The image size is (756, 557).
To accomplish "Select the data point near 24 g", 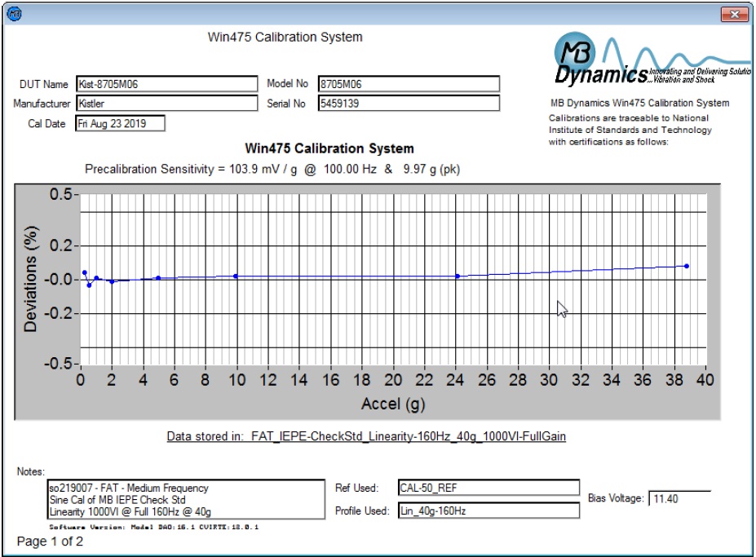I will click(458, 276).
